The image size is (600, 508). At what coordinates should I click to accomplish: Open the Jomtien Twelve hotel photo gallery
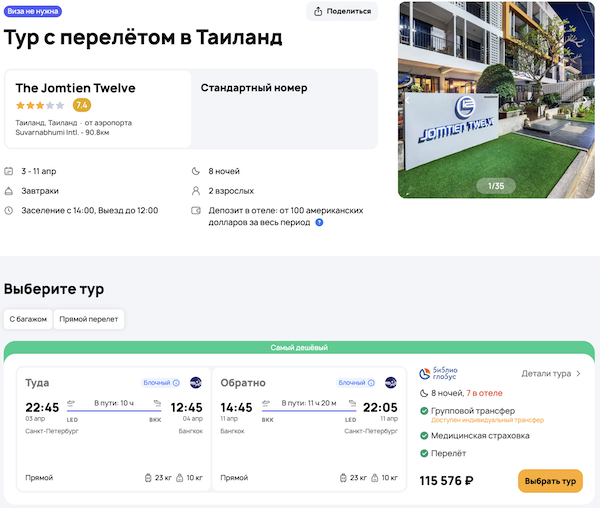click(497, 100)
